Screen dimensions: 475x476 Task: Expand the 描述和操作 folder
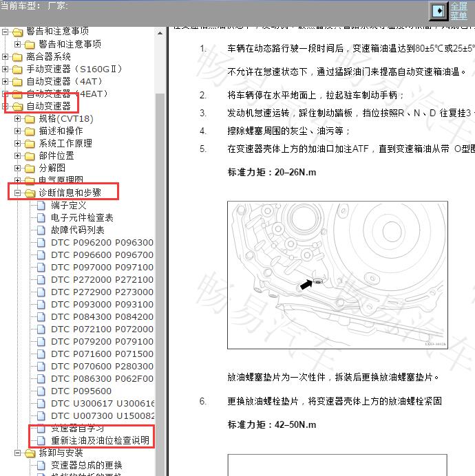18,131
